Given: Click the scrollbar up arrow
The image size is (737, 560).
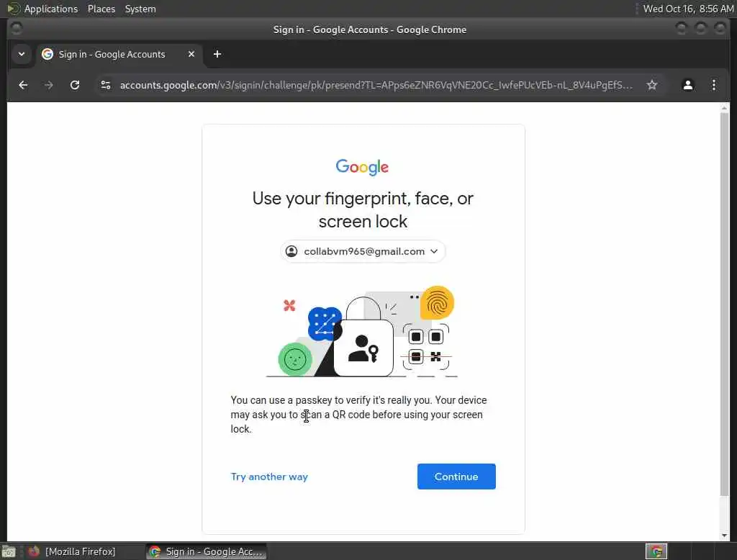Looking at the screenshot, I should (724, 108).
